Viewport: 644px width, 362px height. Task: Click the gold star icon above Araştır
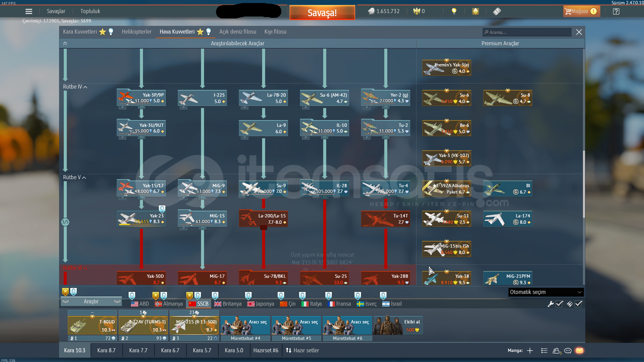click(x=65, y=292)
